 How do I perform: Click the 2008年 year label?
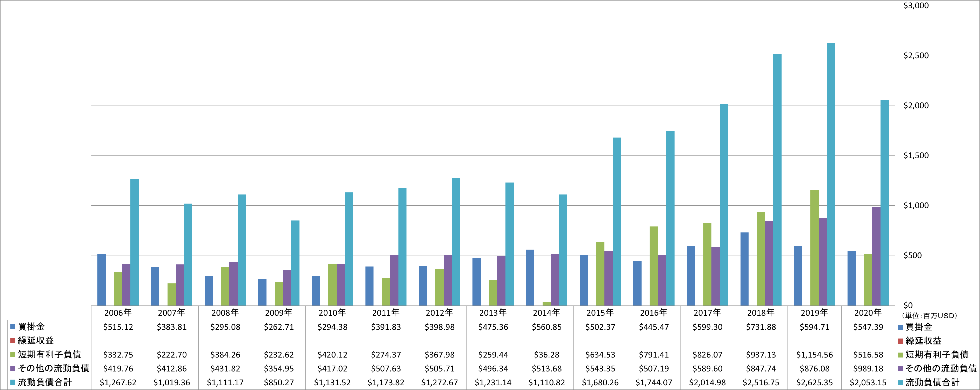(x=225, y=313)
